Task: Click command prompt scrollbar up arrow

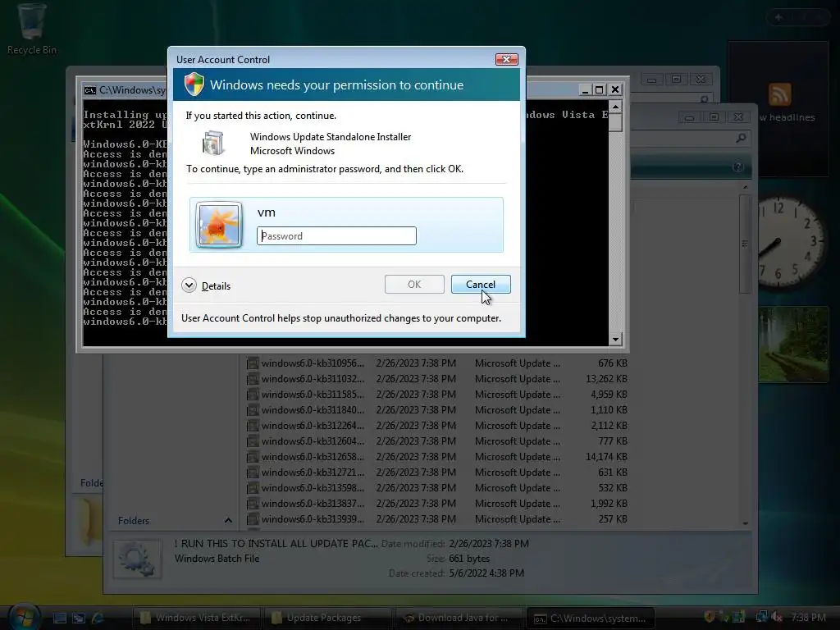Action: point(615,107)
